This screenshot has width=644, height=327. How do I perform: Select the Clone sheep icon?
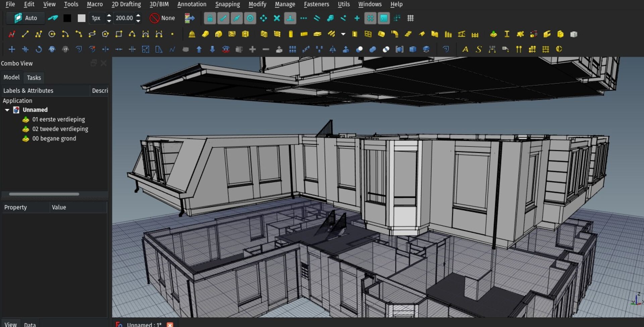(52, 49)
